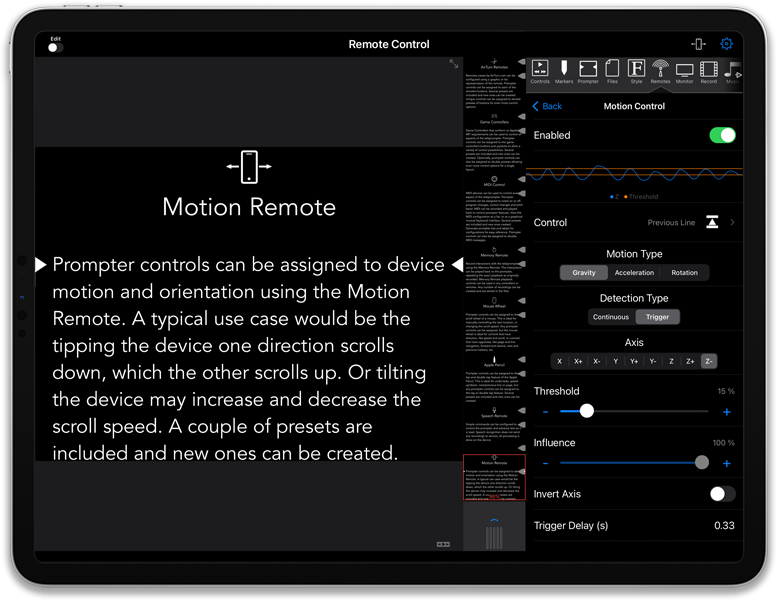Choose Trigger detection type
777x601 pixels.
click(657, 317)
